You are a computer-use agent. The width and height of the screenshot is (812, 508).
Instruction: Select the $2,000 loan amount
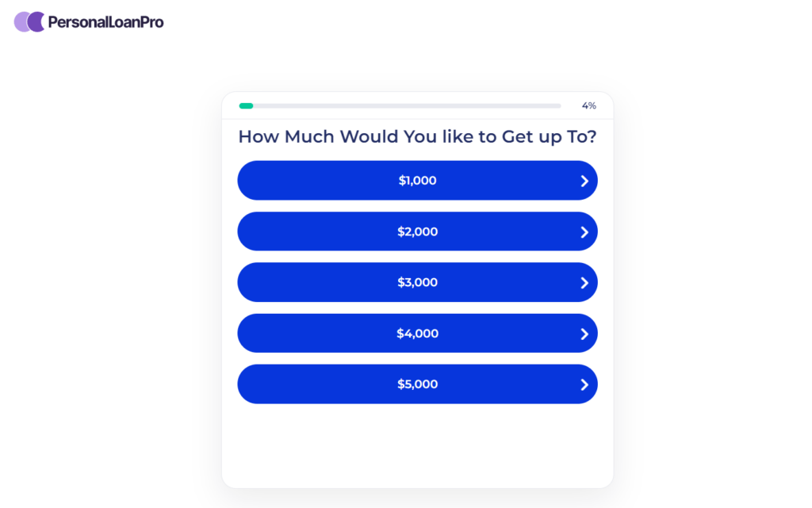click(x=418, y=231)
